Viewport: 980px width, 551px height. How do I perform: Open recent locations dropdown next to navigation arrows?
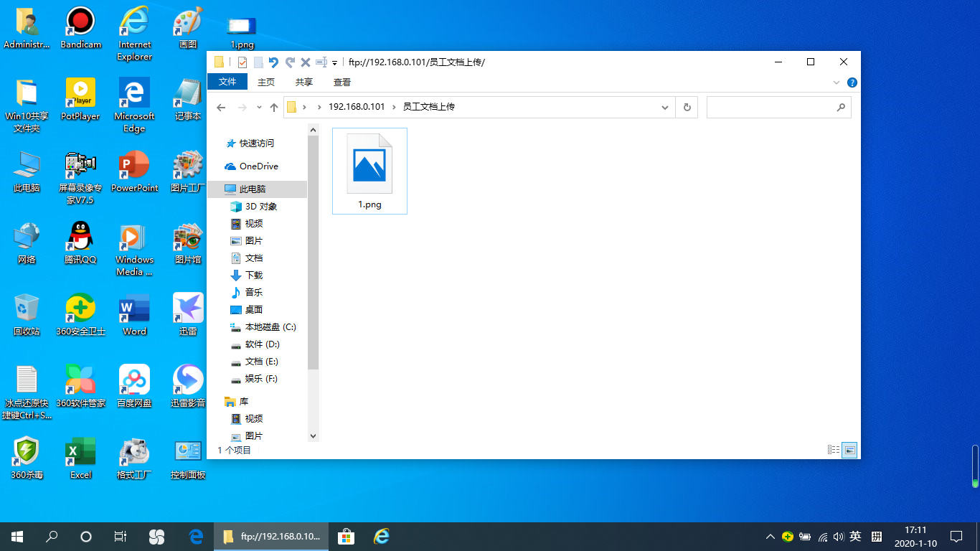pyautogui.click(x=259, y=108)
